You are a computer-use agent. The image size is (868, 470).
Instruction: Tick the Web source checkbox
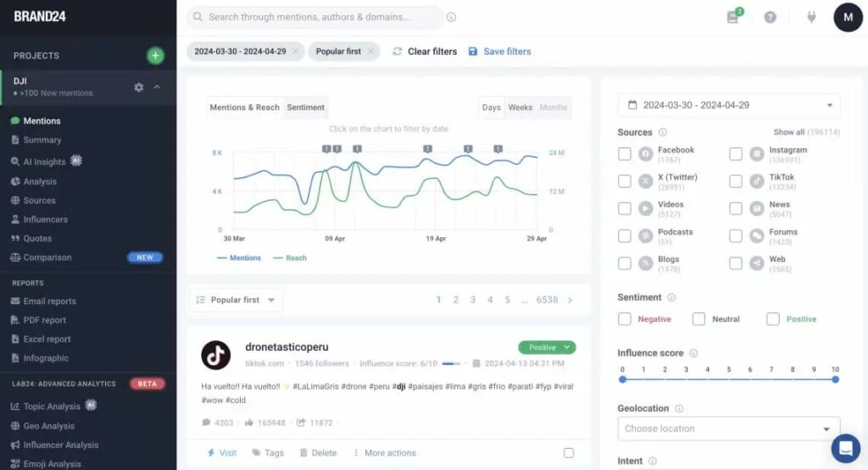point(736,263)
